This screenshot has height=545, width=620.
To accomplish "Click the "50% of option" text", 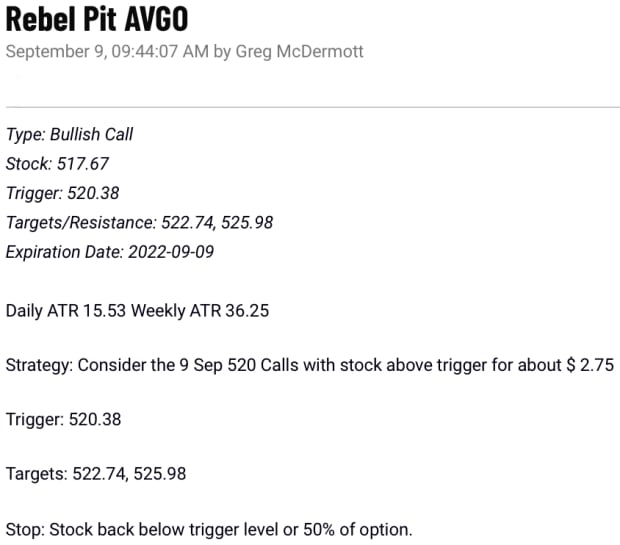I will [359, 528].
